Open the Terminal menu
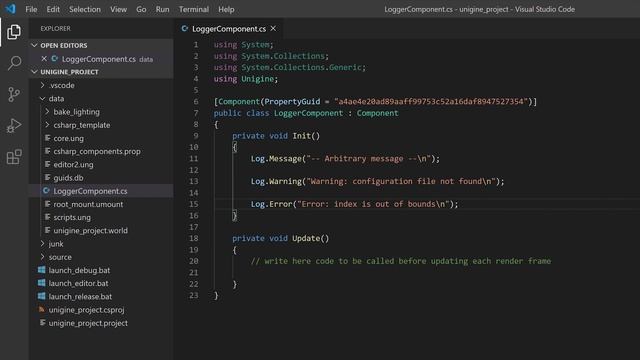Viewport: 640px width, 360px height. [x=194, y=9]
